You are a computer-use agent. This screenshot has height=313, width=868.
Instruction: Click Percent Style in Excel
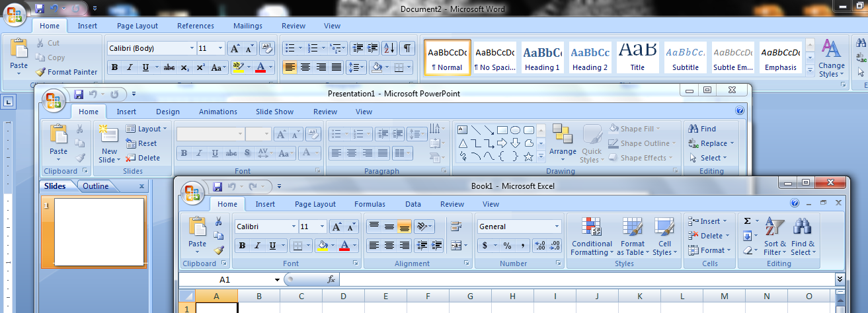[x=507, y=246]
